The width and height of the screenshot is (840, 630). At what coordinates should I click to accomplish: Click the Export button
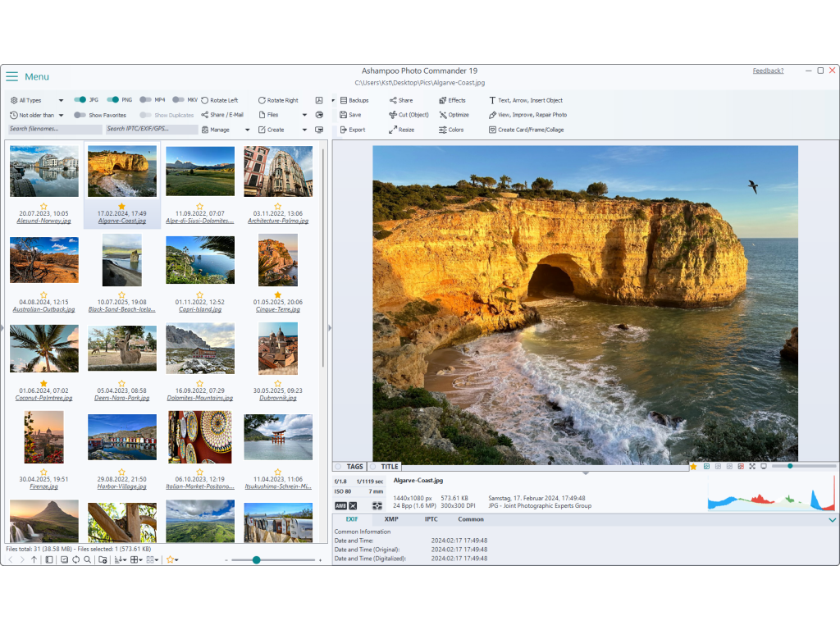coord(353,130)
